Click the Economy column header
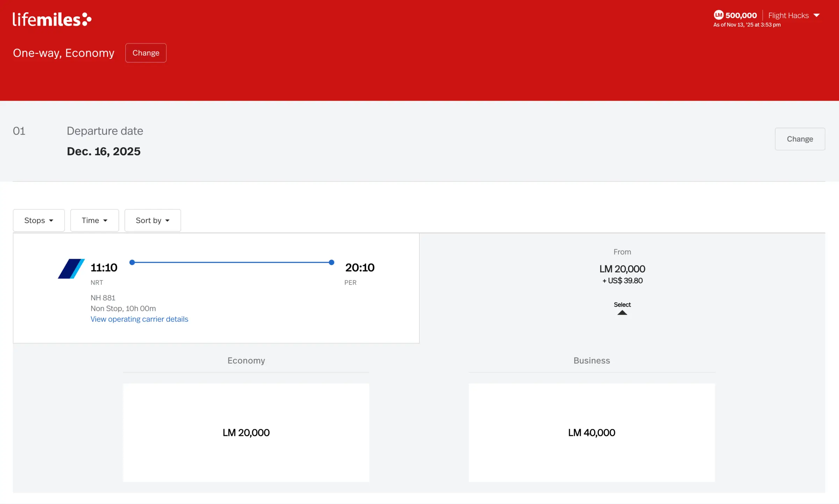Viewport: 839px width, 504px height. pos(246,360)
